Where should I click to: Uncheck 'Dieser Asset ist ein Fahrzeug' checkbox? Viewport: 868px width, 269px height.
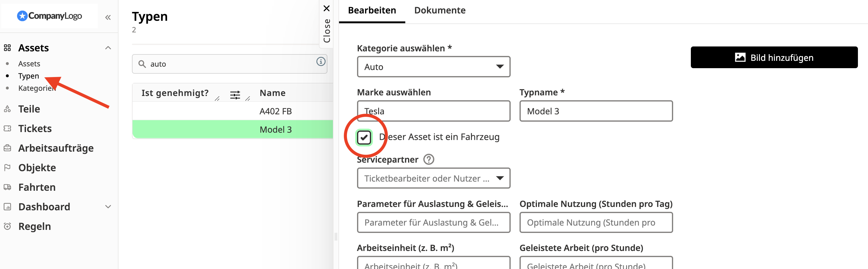(364, 137)
